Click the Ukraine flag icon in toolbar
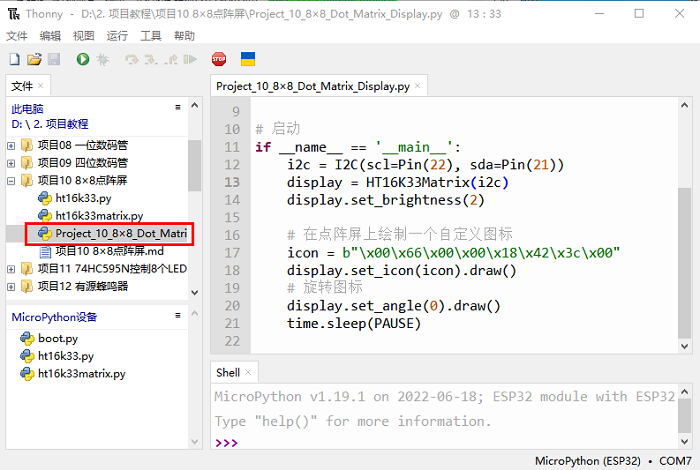The height and width of the screenshot is (470, 700). pos(248,60)
